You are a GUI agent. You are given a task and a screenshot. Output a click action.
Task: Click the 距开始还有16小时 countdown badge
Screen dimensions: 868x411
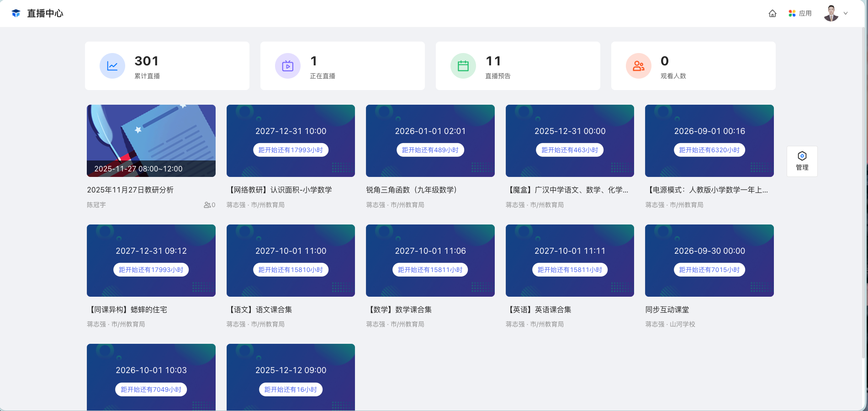coord(291,390)
